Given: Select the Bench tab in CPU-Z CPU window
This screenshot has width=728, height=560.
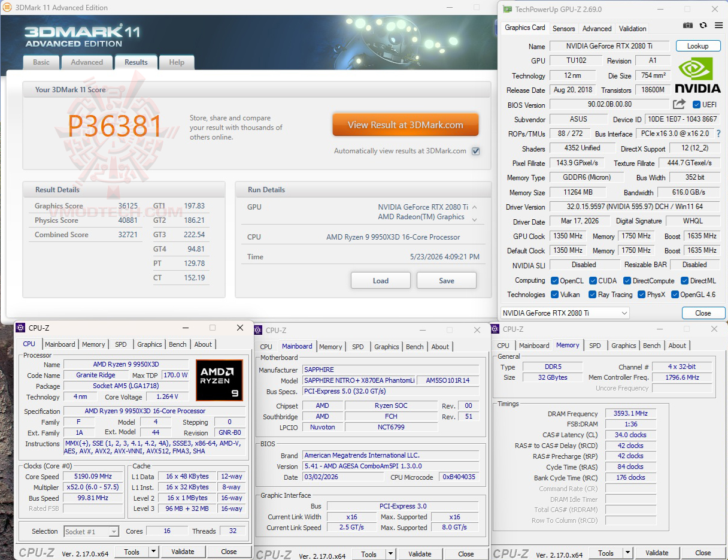Looking at the screenshot, I should (177, 344).
